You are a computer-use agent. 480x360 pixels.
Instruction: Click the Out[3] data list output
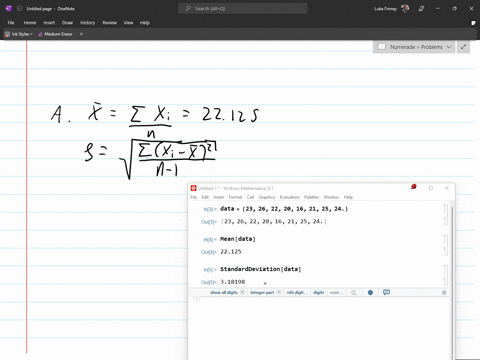273,222
